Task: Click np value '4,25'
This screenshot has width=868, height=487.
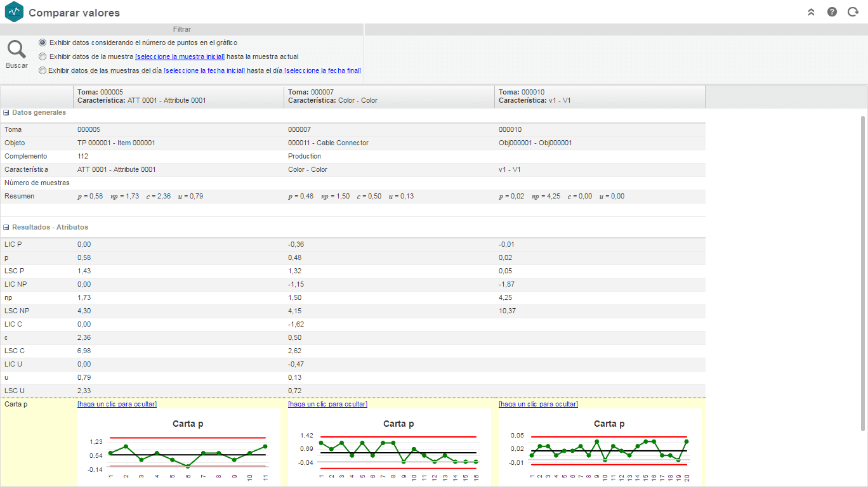Action: [506, 297]
